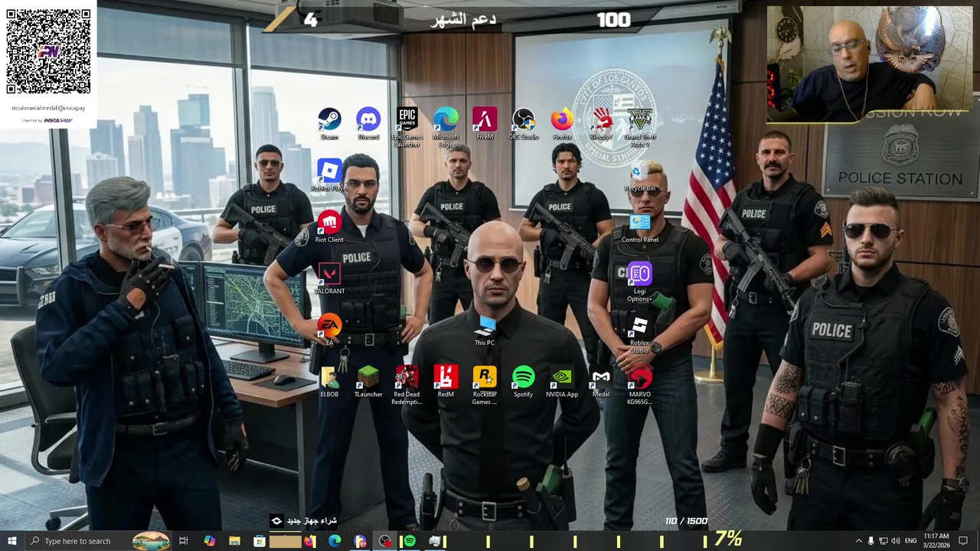Screen dimensions: 980x551
Task: Open the Roblox Player desktop icon
Action: tap(329, 175)
